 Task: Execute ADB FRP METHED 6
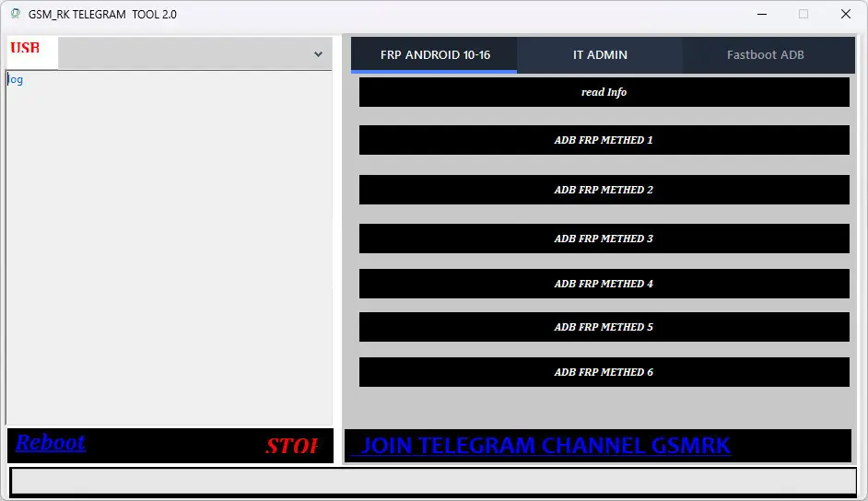(x=604, y=372)
